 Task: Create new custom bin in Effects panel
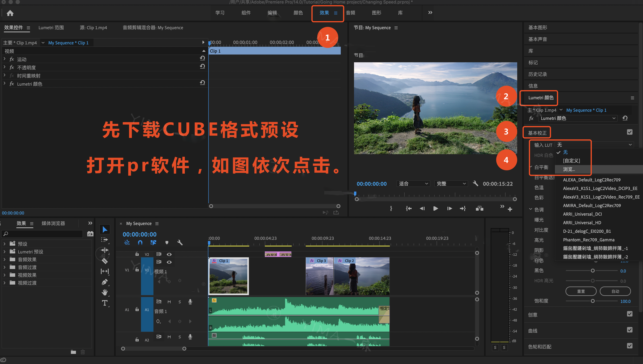[73, 352]
